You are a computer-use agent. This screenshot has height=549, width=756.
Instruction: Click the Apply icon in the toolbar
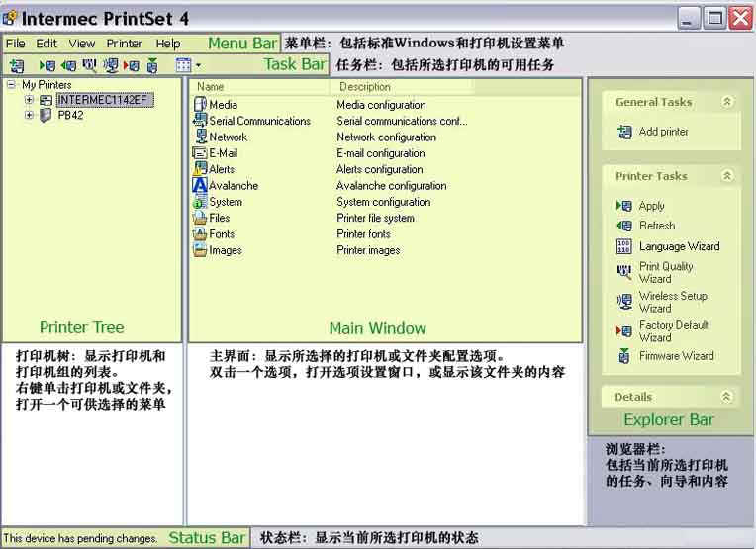(x=47, y=65)
